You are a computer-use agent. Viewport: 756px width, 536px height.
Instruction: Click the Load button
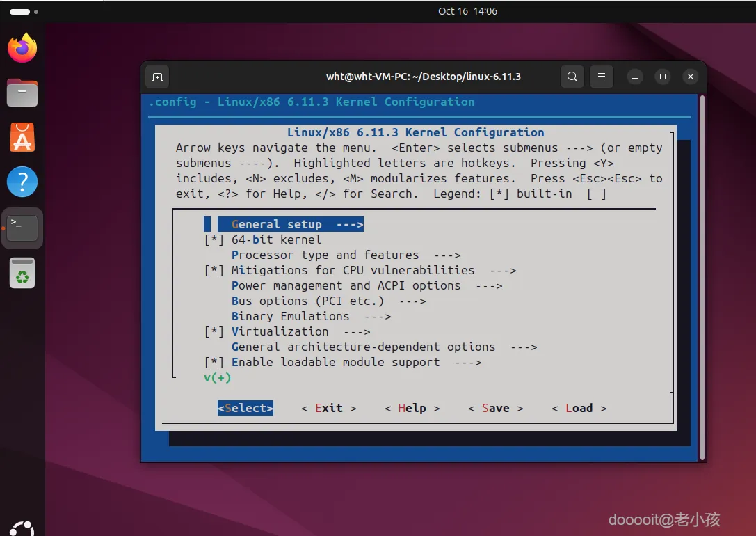[x=579, y=408]
